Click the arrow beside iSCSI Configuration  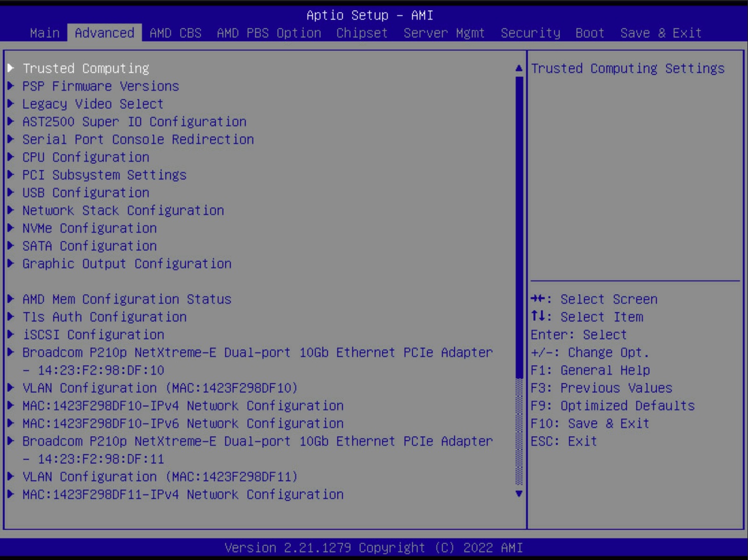tap(11, 334)
